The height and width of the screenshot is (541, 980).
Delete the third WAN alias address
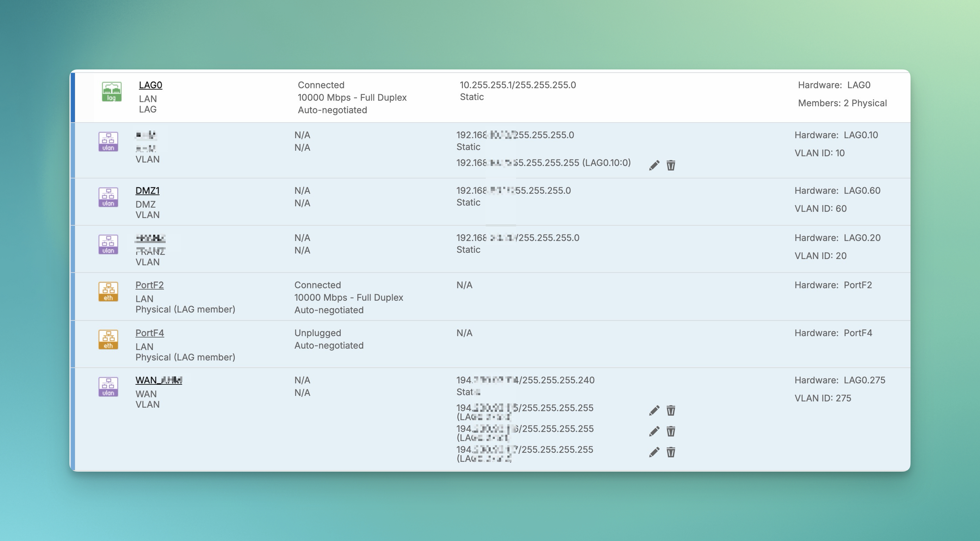point(671,452)
